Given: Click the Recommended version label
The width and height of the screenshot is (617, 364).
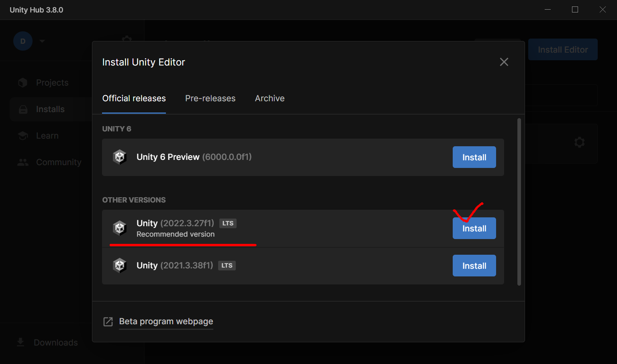Looking at the screenshot, I should 176,234.
